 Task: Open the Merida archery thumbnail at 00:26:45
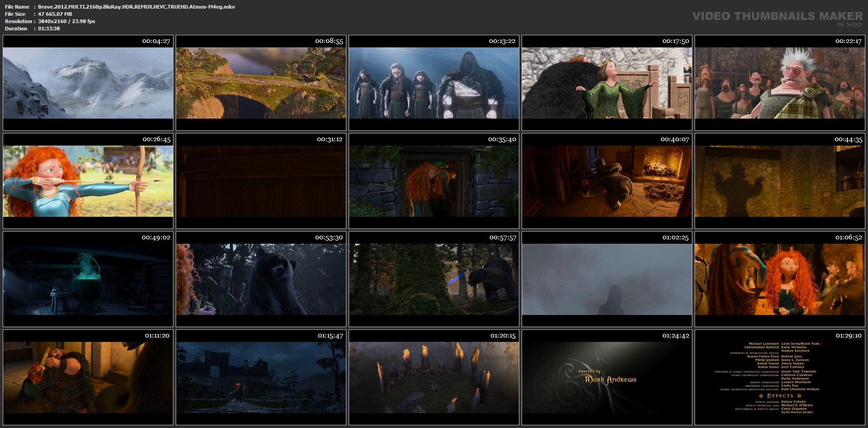88,181
